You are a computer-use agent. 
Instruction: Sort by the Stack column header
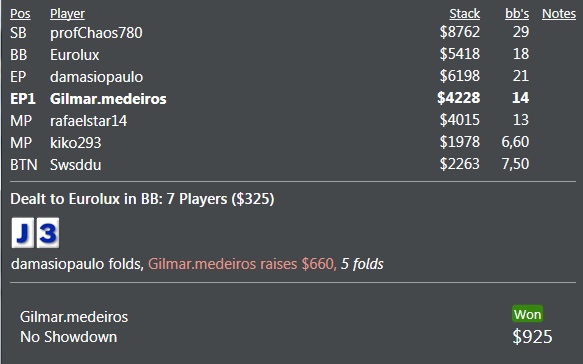coord(464,14)
